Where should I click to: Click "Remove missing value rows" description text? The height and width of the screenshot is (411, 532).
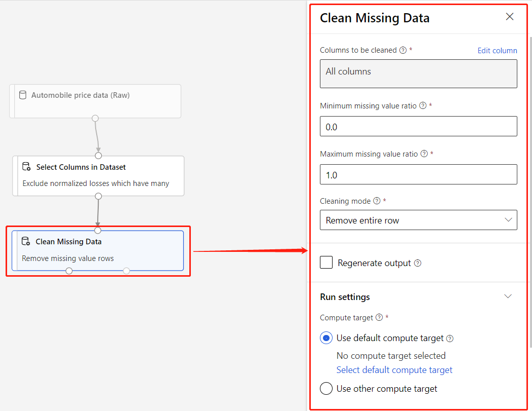pos(68,258)
